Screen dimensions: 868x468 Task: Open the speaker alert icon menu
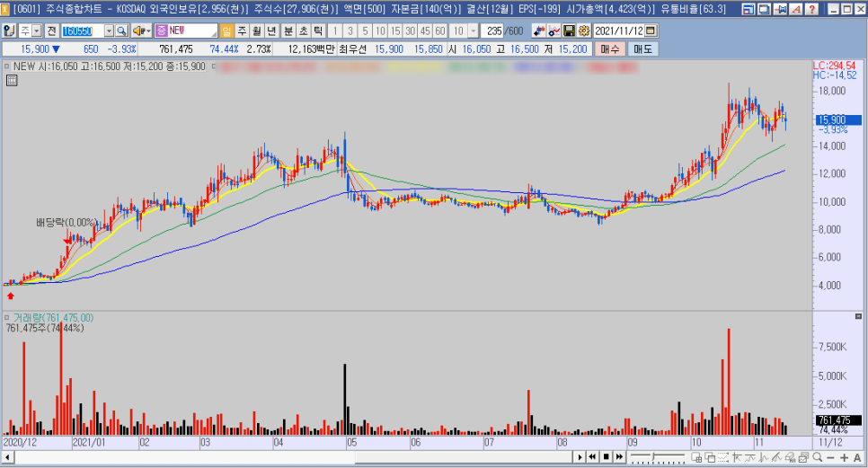point(142,31)
